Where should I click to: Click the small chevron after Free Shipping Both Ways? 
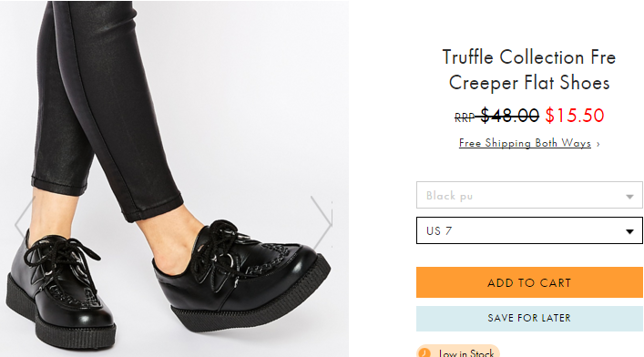[x=598, y=144]
